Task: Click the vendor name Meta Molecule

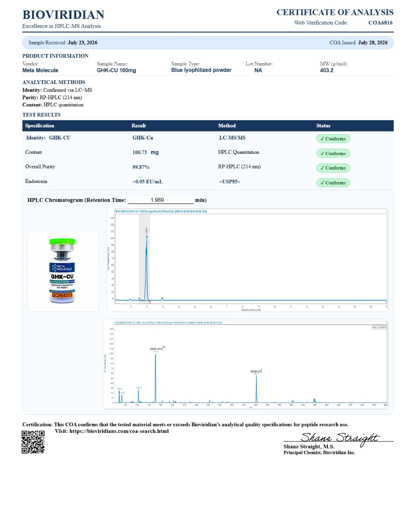Action: point(40,70)
